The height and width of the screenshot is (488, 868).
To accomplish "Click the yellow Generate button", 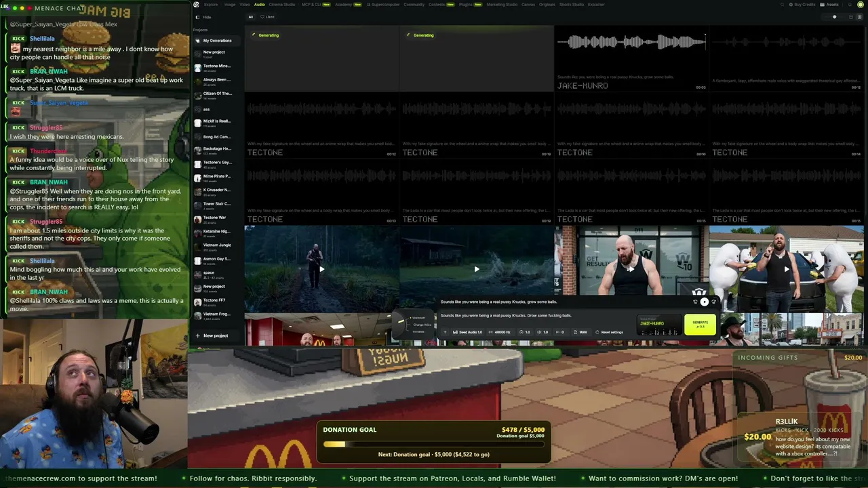I will click(700, 325).
